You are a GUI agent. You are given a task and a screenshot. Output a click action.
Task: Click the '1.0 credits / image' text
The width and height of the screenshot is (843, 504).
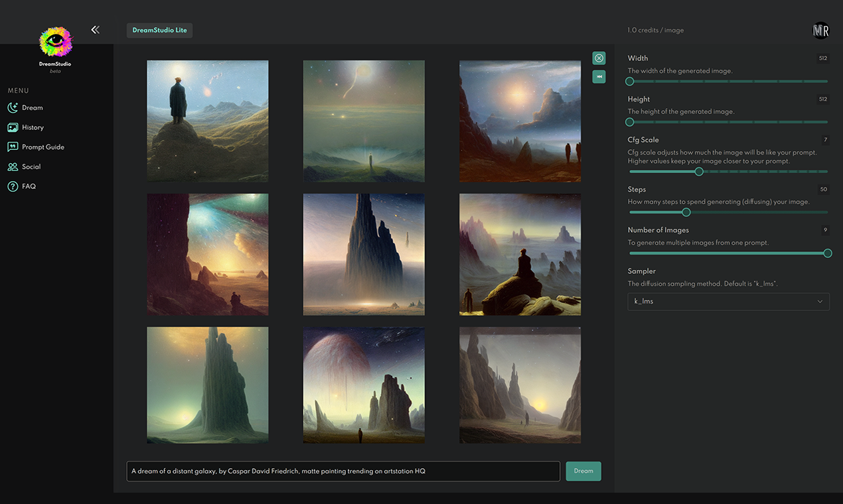click(655, 31)
